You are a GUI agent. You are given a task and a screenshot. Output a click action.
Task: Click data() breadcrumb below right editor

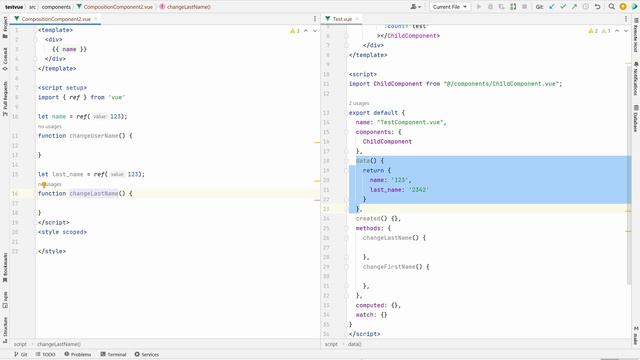pyautogui.click(x=354, y=344)
